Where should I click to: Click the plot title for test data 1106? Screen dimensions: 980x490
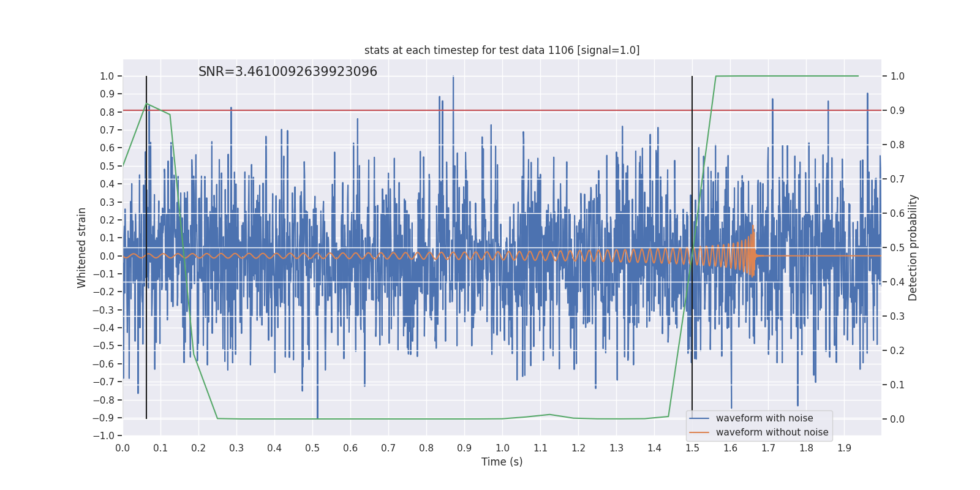click(502, 50)
